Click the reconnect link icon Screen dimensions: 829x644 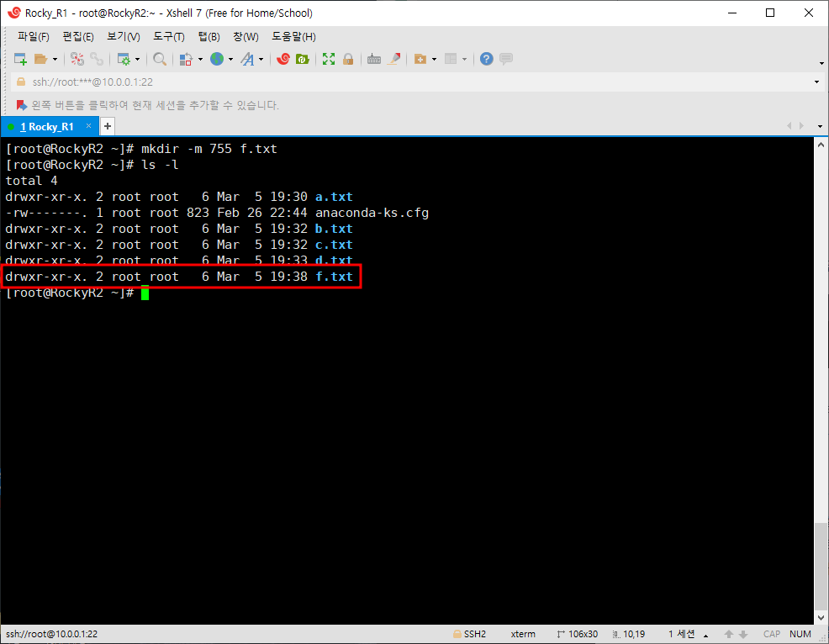click(x=97, y=59)
